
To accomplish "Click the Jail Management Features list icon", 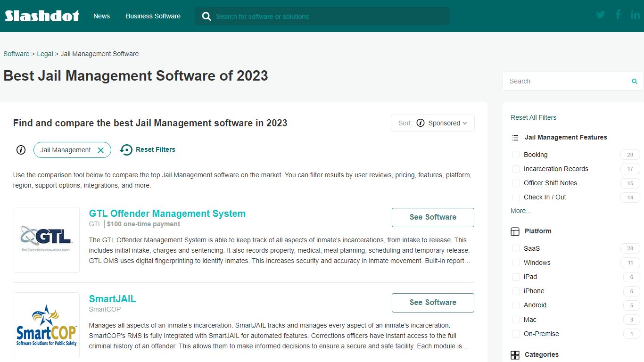I will pyautogui.click(x=515, y=138).
